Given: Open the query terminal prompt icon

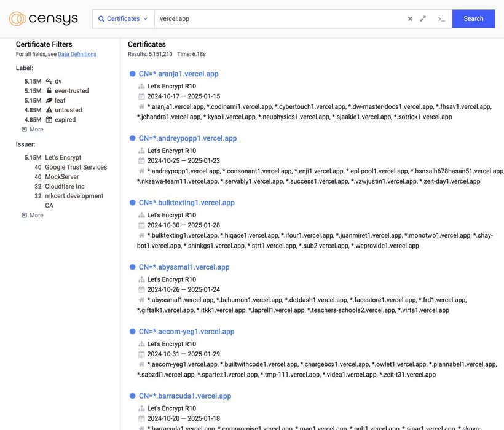Looking at the screenshot, I should [441, 19].
